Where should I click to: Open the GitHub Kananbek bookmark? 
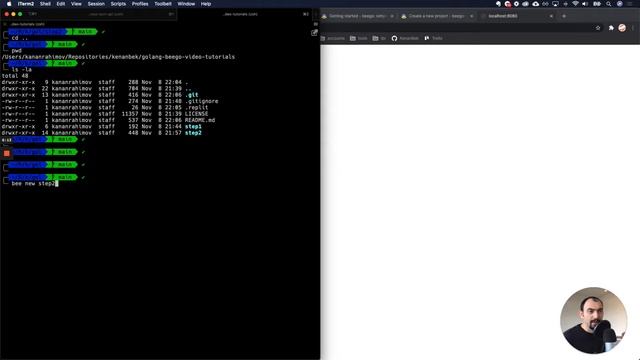pos(405,38)
